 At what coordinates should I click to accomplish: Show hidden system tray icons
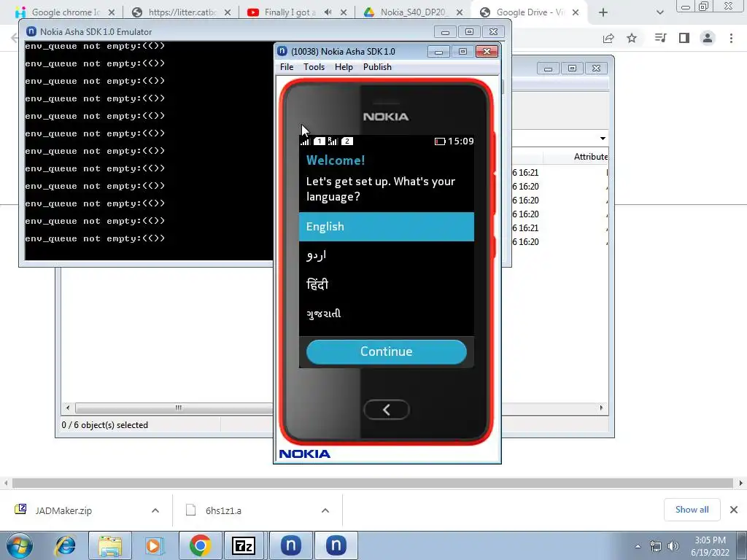[638, 546]
